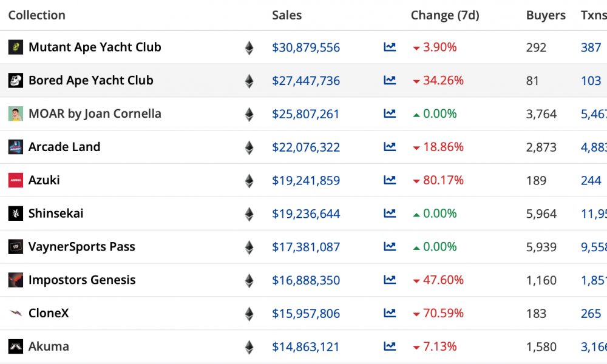Open chart icon for Impostors Genesis
The image size is (607, 364).
pos(390,280)
